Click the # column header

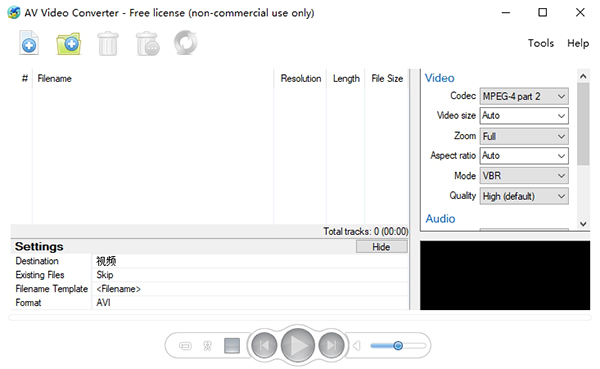click(24, 78)
